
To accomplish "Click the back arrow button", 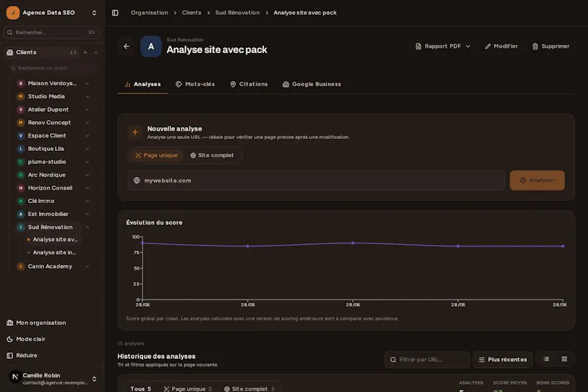I will pyautogui.click(x=126, y=46).
